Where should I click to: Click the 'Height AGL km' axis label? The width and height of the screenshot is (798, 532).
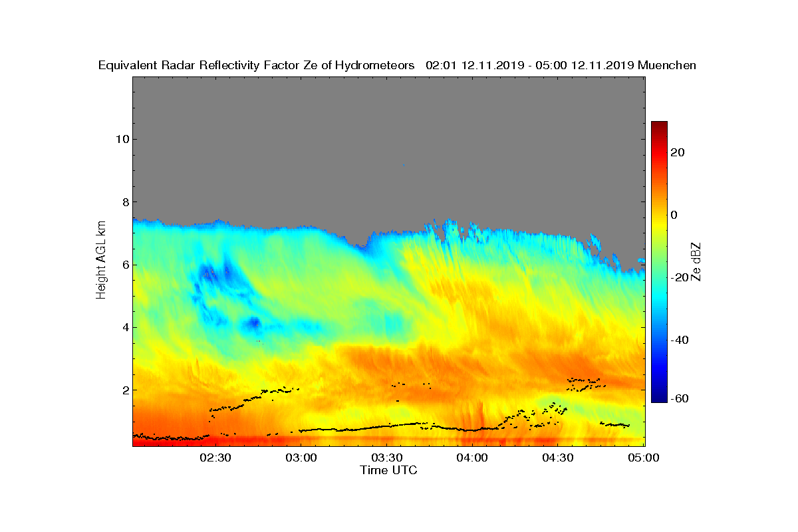(101, 259)
